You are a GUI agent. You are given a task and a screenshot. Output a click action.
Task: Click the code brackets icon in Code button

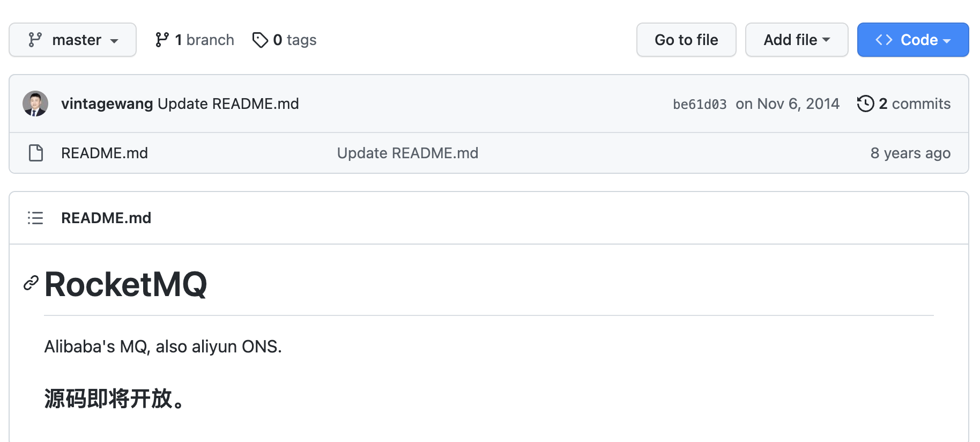tap(884, 40)
